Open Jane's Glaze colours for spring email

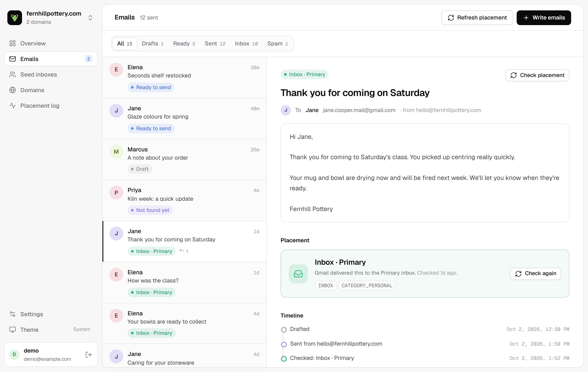[184, 119]
